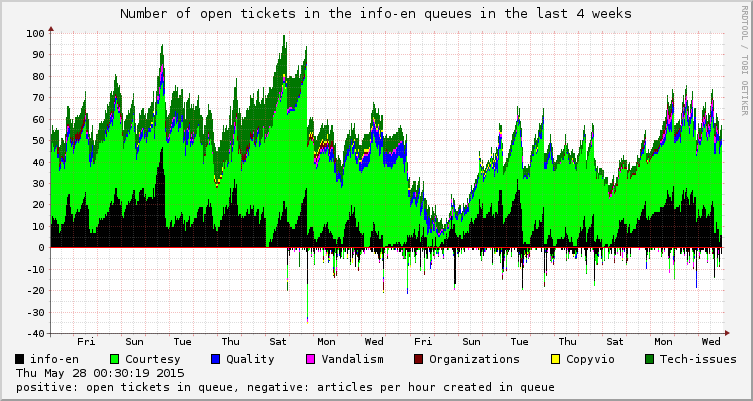Click the 'Organizations' legend label
Screen dimensions: 753x401
pyautogui.click(x=474, y=359)
